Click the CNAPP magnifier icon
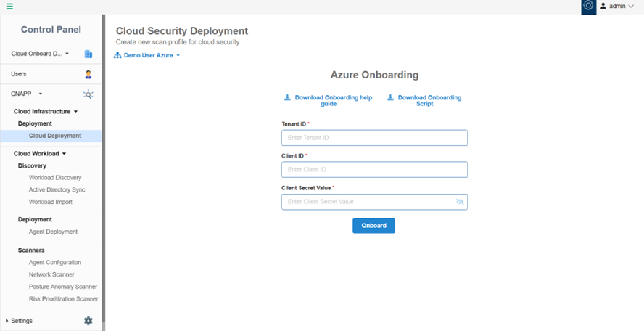Viewport: 644px width, 331px height. click(x=88, y=94)
